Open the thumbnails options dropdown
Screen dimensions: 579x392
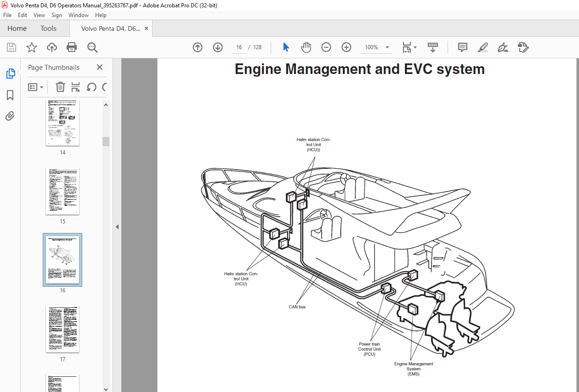(x=36, y=87)
